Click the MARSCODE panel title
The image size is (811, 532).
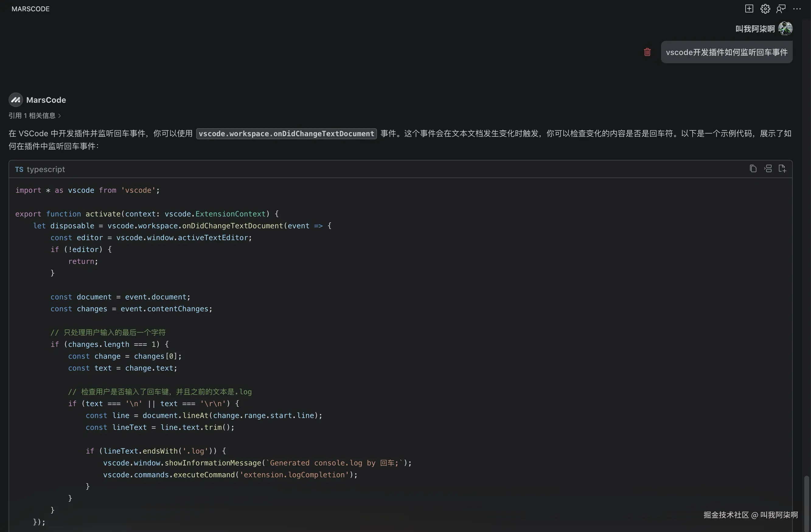pyautogui.click(x=31, y=9)
